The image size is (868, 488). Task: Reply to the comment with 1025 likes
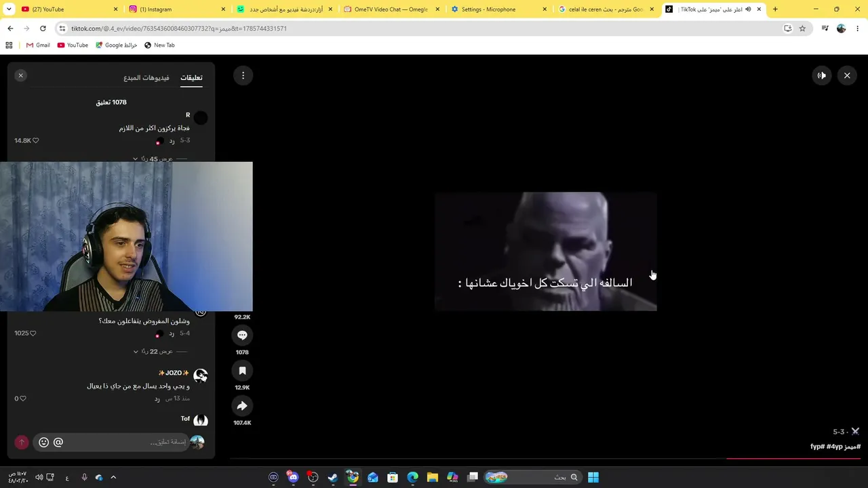(172, 333)
